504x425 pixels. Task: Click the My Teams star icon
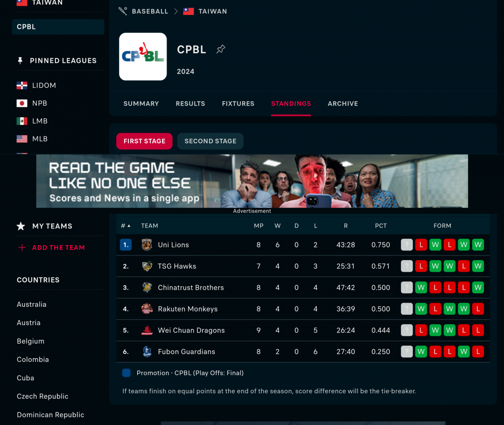point(21,226)
